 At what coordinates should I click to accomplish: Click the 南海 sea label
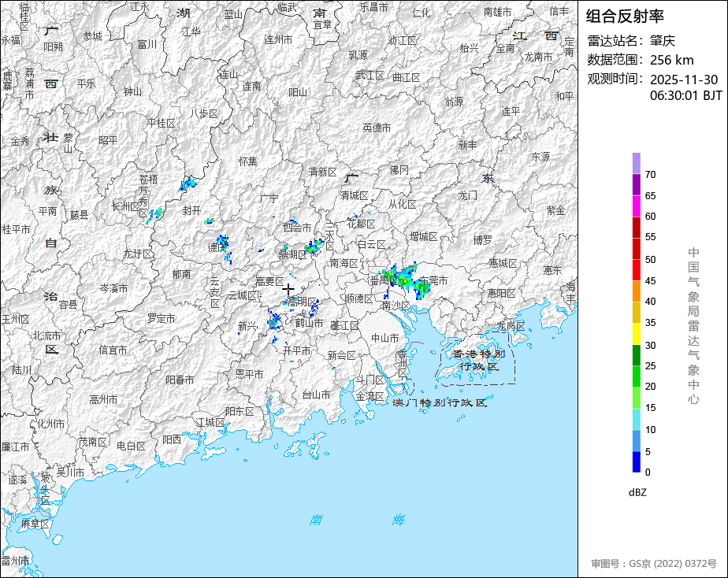coord(358,520)
